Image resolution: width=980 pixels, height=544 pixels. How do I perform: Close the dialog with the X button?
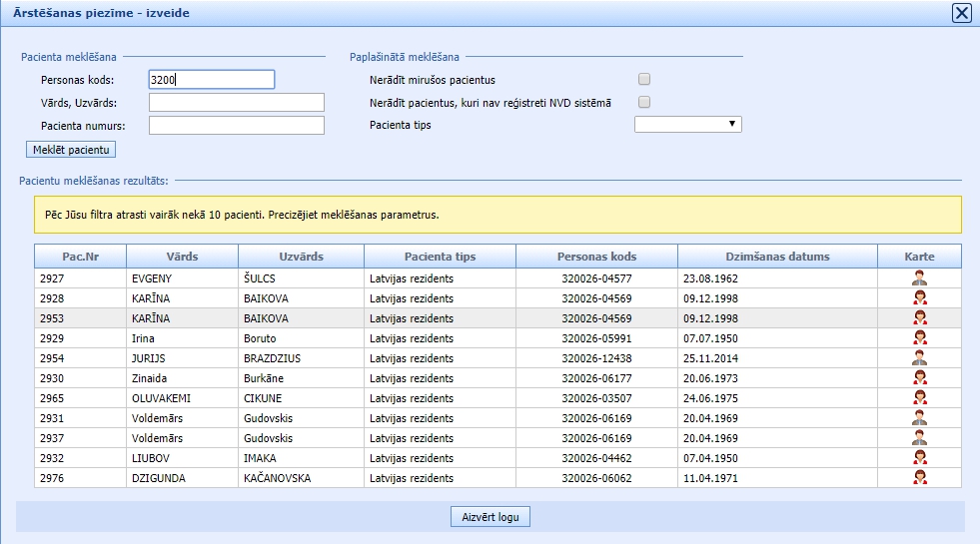point(961,13)
